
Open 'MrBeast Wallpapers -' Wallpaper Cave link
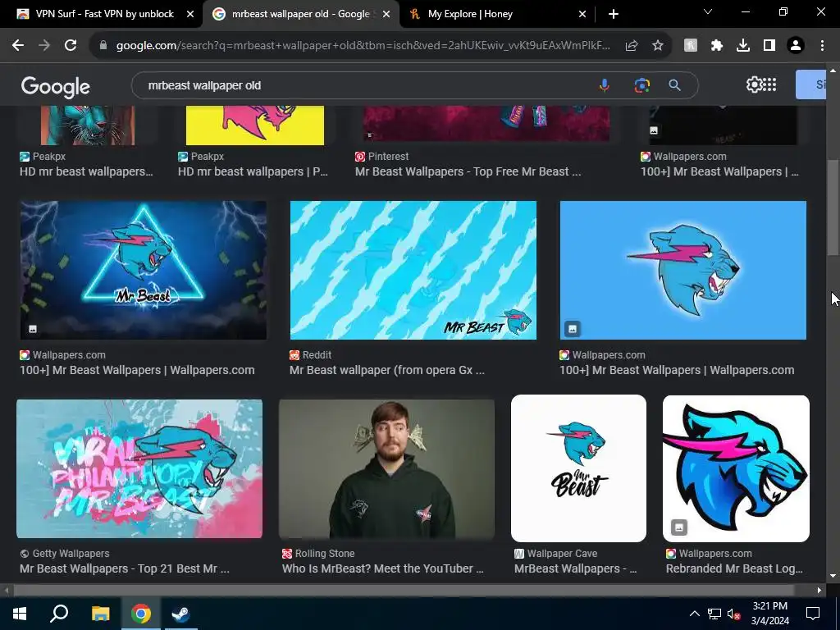[575, 569]
